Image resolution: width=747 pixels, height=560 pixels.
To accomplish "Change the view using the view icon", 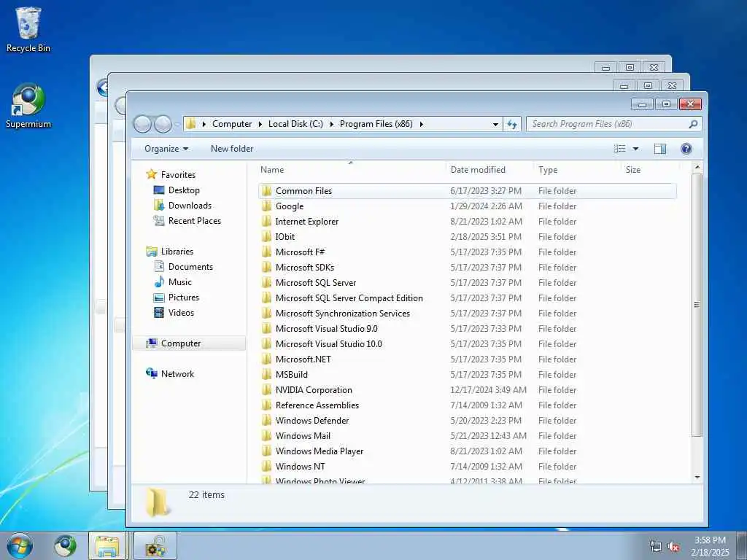I will pos(620,149).
